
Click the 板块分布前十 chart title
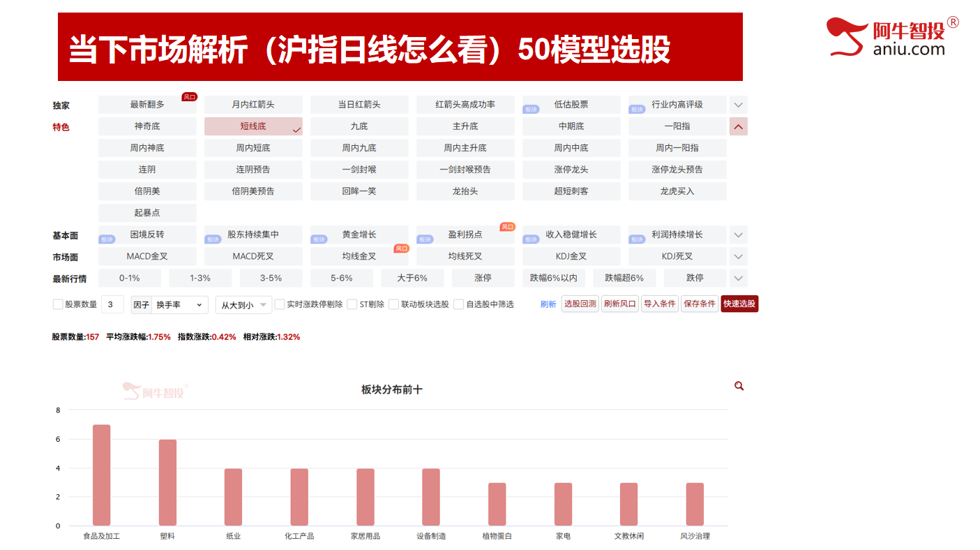click(391, 389)
